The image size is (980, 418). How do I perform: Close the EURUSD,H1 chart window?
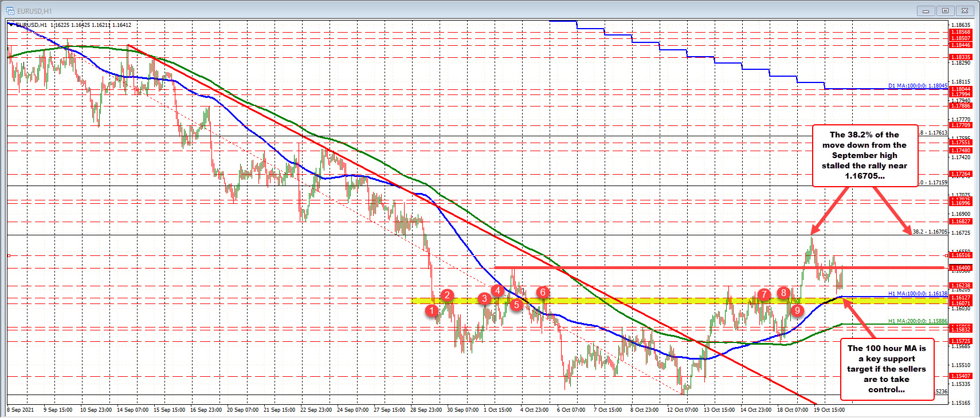[965, 10]
